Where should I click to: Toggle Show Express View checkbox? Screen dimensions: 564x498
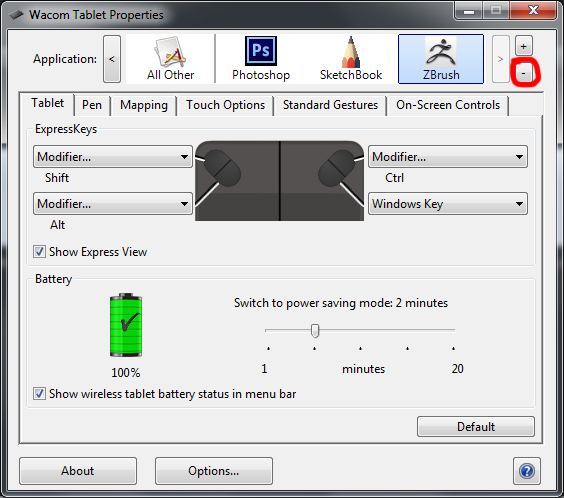click(40, 252)
